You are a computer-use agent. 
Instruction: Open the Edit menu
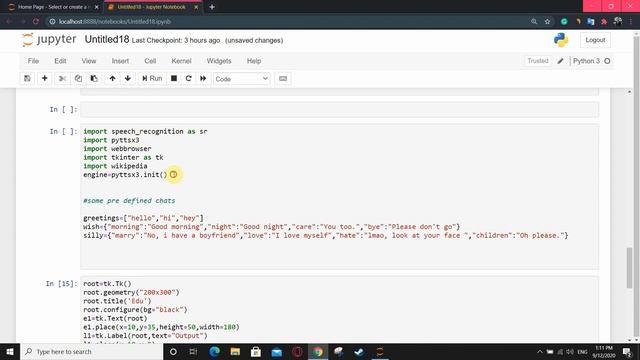click(60, 61)
